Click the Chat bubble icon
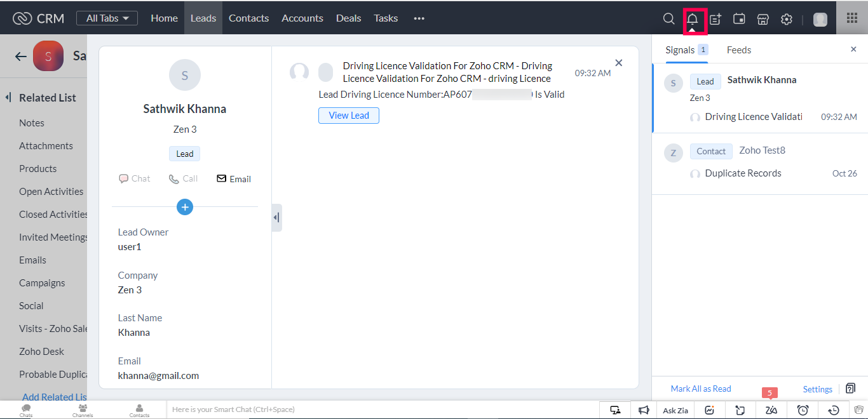The width and height of the screenshot is (868, 419). click(134, 179)
